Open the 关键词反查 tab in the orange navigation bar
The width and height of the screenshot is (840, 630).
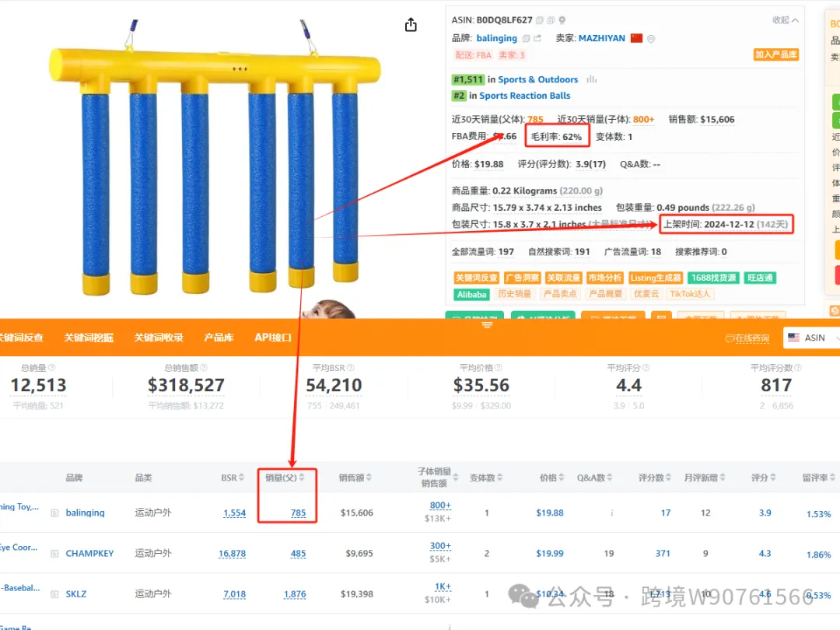tap(22, 338)
